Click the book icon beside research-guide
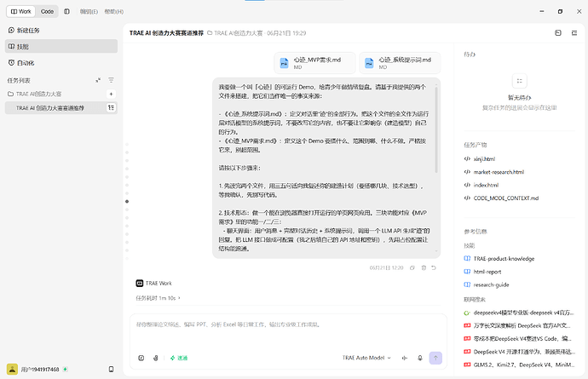588x379 pixels. point(467,285)
